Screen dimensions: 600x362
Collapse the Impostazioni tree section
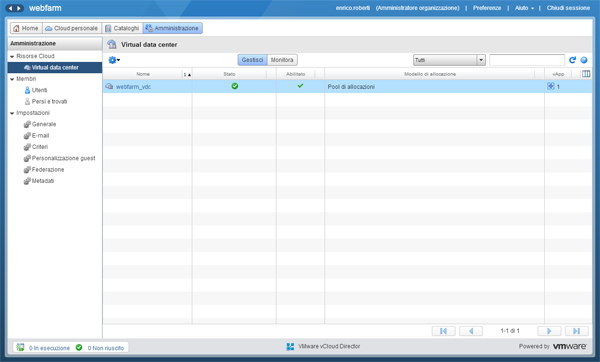tap(12, 113)
